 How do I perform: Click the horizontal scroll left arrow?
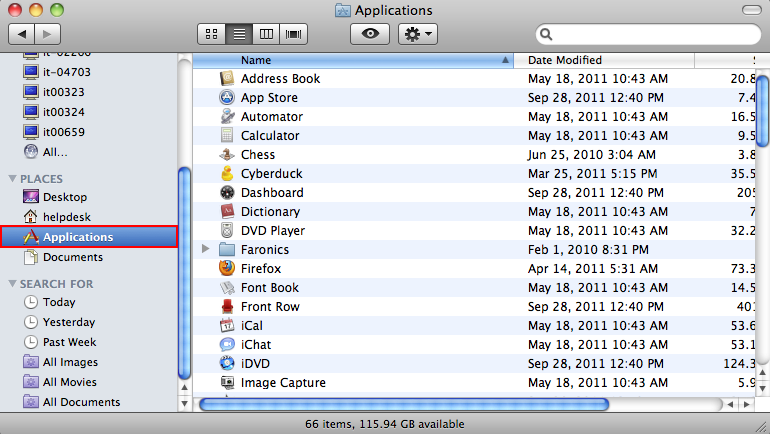pyautogui.click(x=731, y=405)
